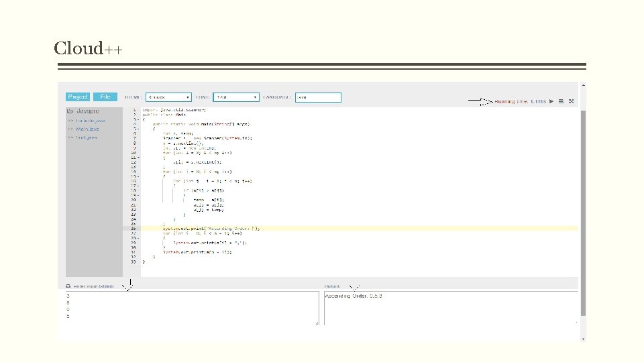Click the scrollbar up arrow
The height and width of the screenshot is (362, 644).
pyautogui.click(x=583, y=85)
